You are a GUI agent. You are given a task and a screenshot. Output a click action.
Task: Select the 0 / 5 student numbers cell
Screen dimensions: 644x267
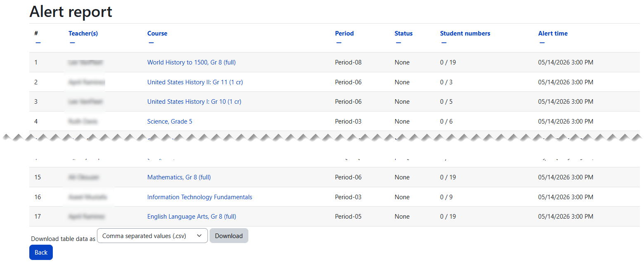(x=446, y=102)
